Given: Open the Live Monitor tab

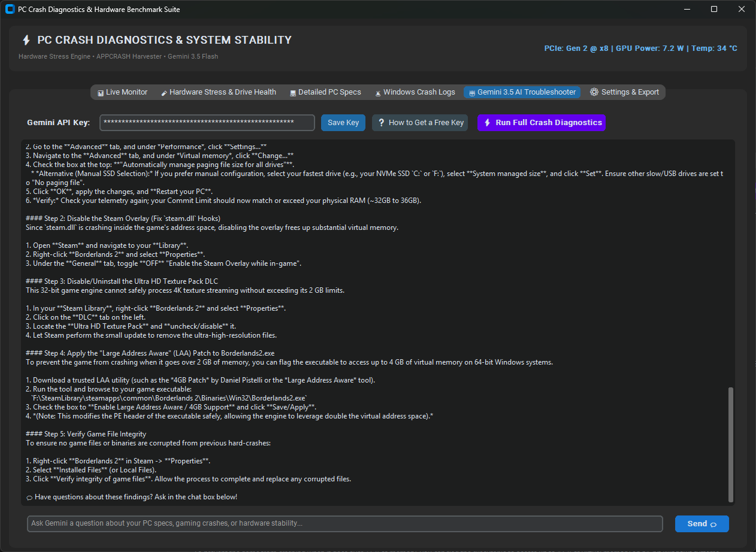Looking at the screenshot, I should pos(122,92).
